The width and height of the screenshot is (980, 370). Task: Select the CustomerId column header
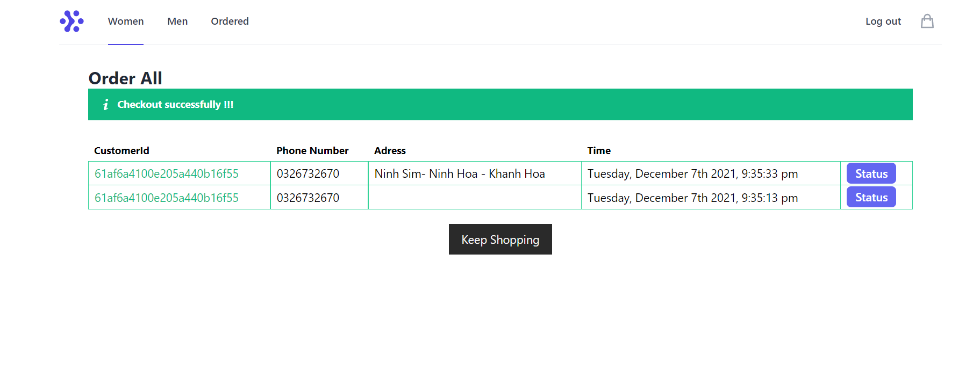point(121,150)
